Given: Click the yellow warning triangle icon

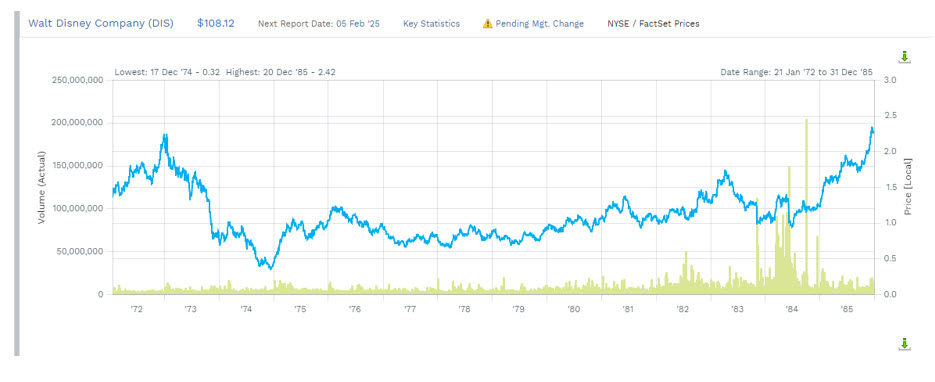Looking at the screenshot, I should [487, 24].
